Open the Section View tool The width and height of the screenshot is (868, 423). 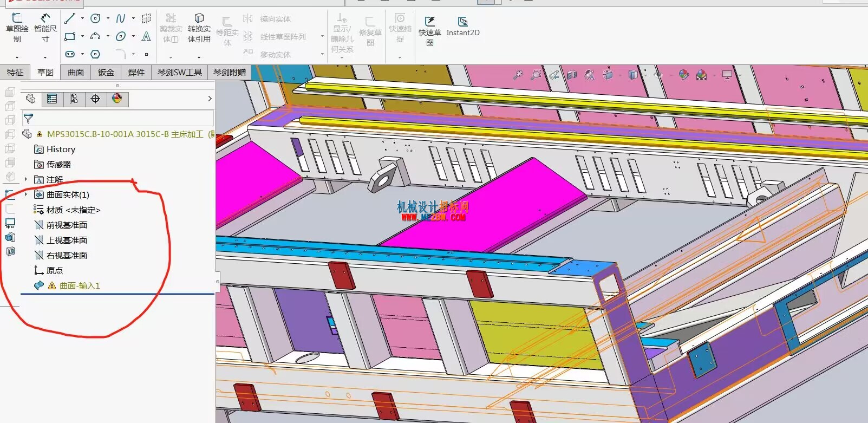pos(572,75)
